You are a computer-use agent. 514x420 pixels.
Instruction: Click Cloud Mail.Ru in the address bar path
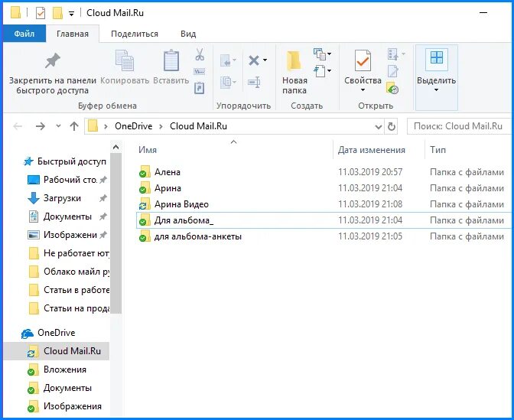coord(198,126)
